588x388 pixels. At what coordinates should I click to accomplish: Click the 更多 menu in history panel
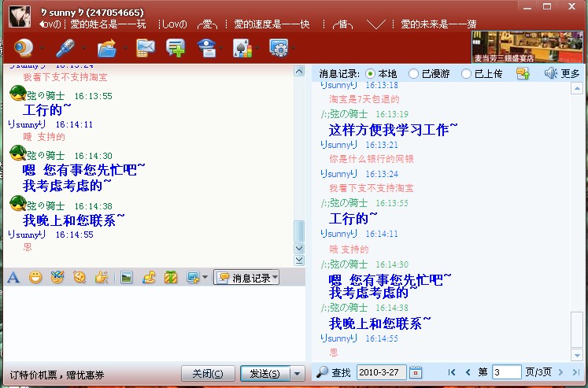562,74
